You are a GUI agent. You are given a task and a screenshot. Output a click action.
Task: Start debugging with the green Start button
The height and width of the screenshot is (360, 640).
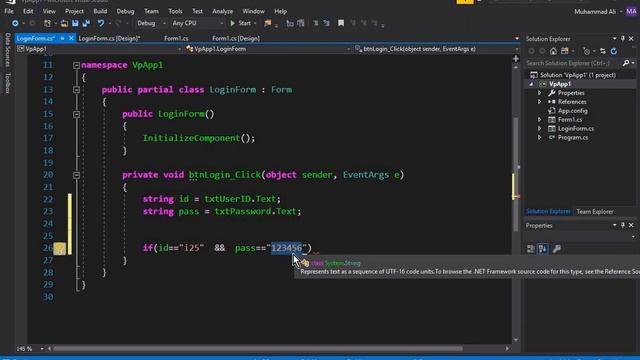coord(240,23)
